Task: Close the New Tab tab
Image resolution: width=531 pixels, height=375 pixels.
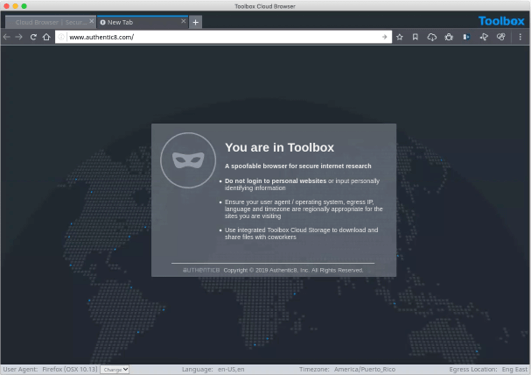Action: pyautogui.click(x=183, y=21)
